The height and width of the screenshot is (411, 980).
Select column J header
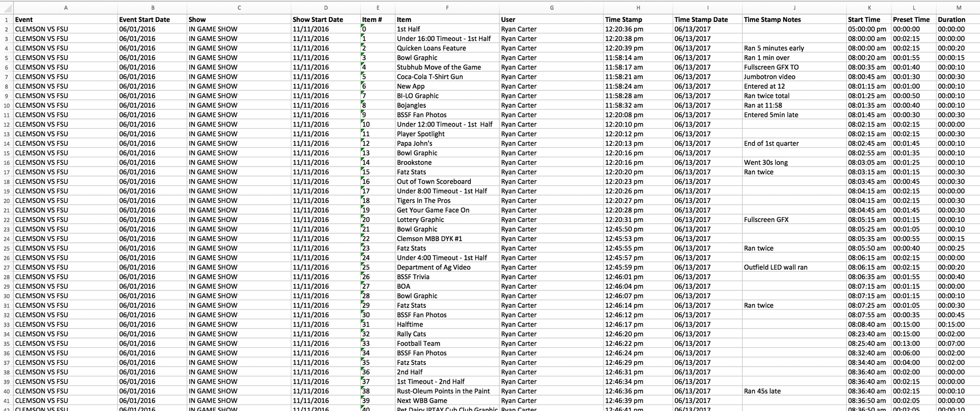point(794,8)
